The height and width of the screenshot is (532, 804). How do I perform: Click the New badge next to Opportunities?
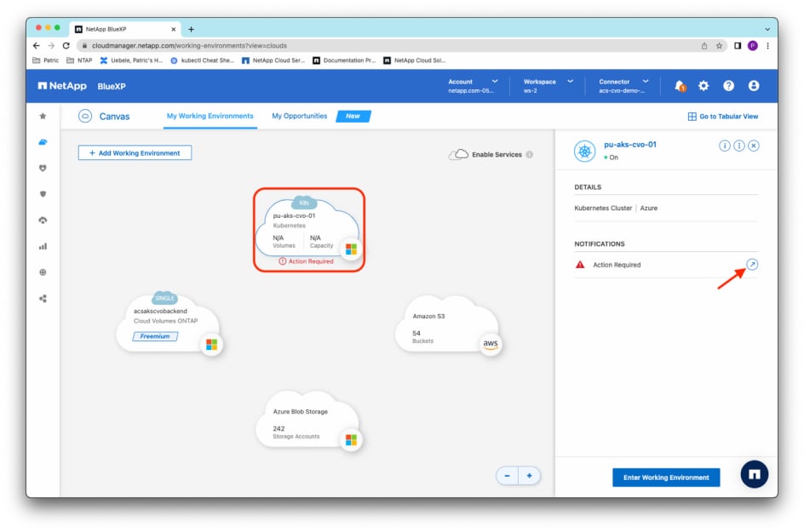coord(353,117)
